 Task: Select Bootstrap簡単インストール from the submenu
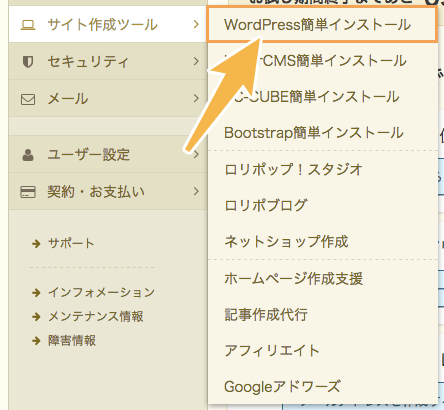click(322, 133)
